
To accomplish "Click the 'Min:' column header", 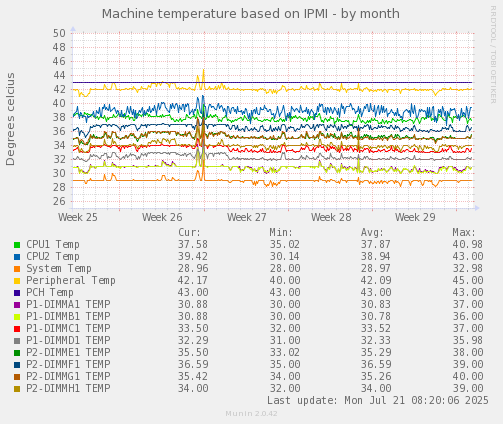I will tap(281, 232).
